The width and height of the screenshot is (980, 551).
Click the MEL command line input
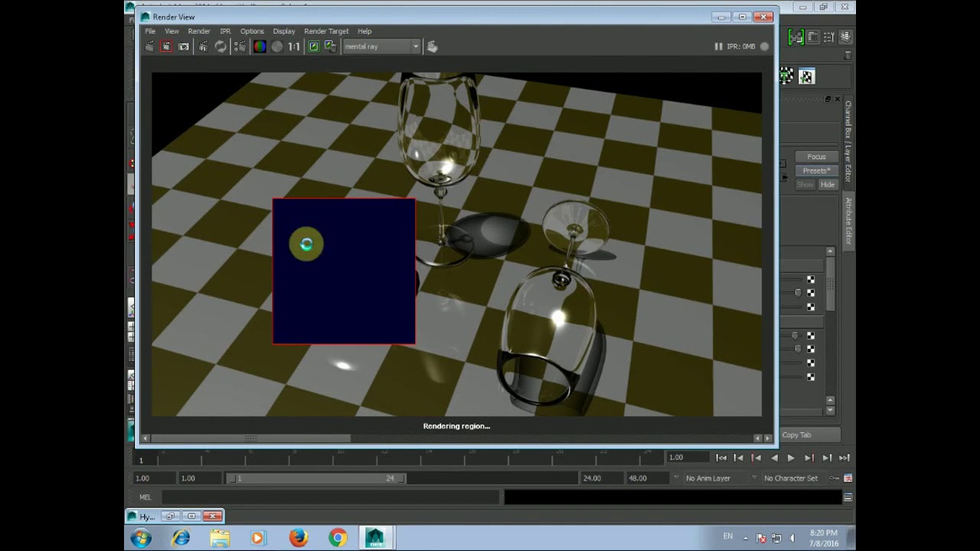coord(330,497)
